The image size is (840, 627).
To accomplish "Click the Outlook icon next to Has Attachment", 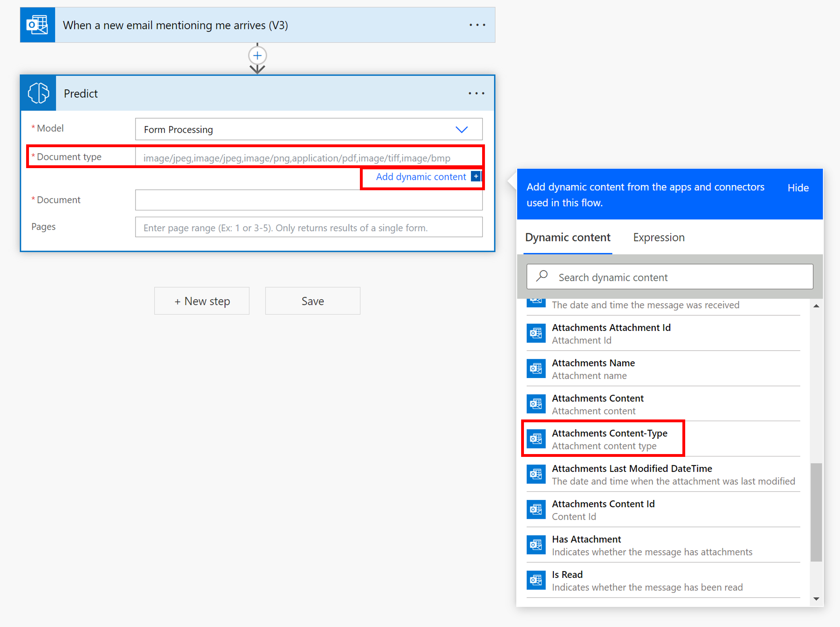I will click(x=536, y=545).
